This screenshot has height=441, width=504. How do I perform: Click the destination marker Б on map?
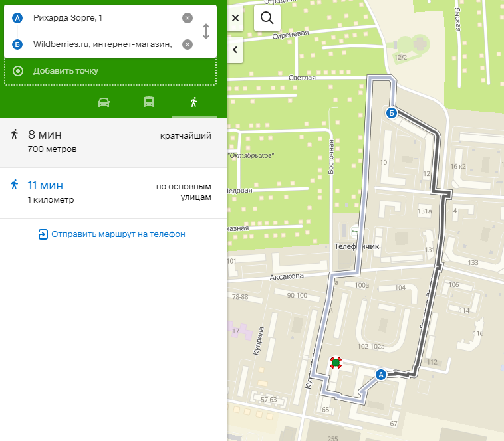point(392,113)
